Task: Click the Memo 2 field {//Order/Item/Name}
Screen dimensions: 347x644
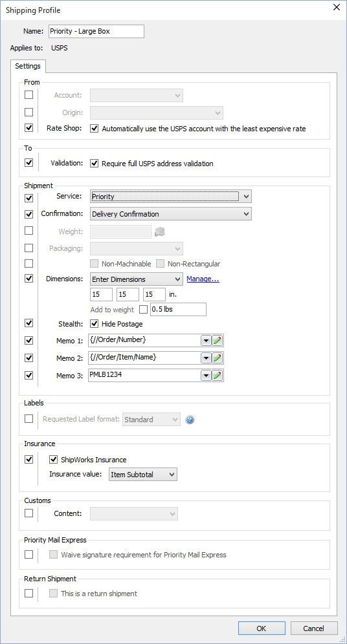Action: [144, 358]
